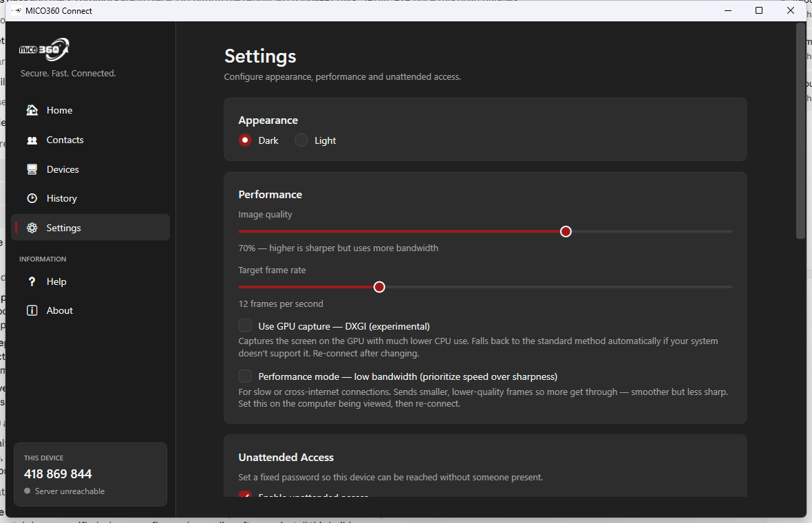Click the Contacts people icon
The image size is (812, 523).
pyautogui.click(x=32, y=140)
